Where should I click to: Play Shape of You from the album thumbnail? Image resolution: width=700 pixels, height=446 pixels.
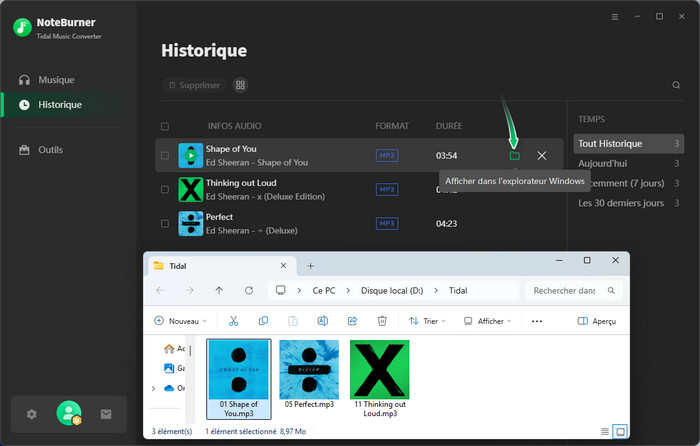(x=190, y=156)
